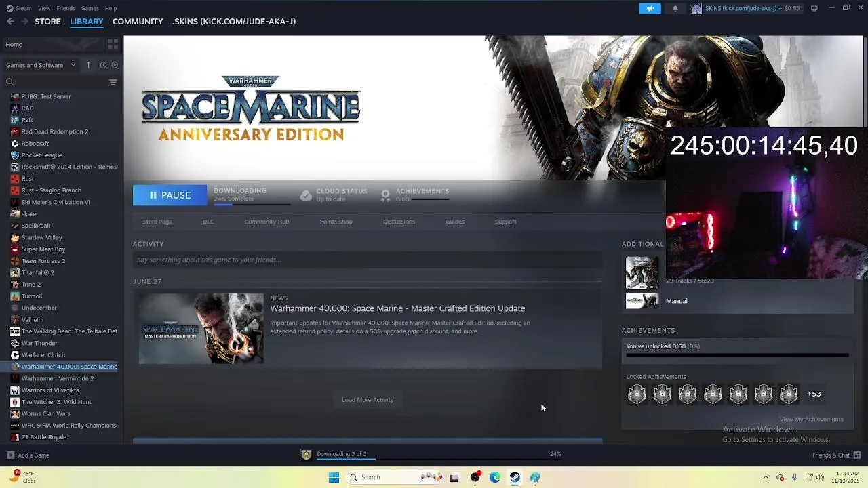868x488 pixels.
Task: Click the cloud status icon
Action: click(x=306, y=195)
